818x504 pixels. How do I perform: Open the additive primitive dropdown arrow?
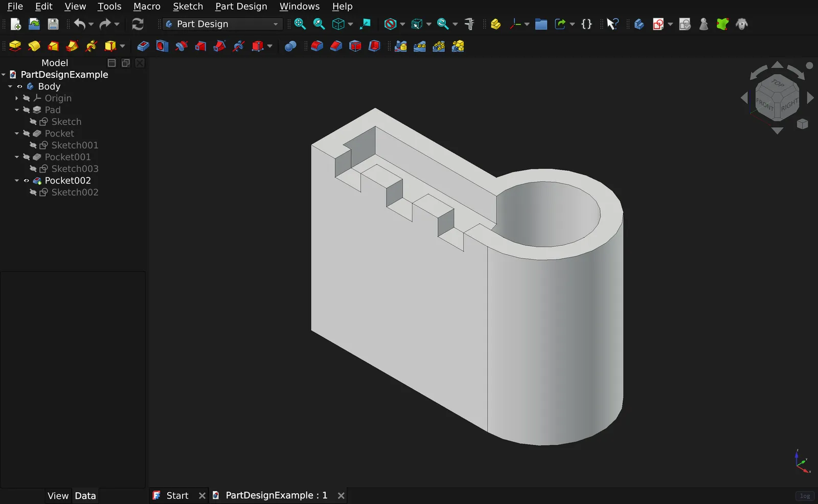pyautogui.click(x=122, y=47)
